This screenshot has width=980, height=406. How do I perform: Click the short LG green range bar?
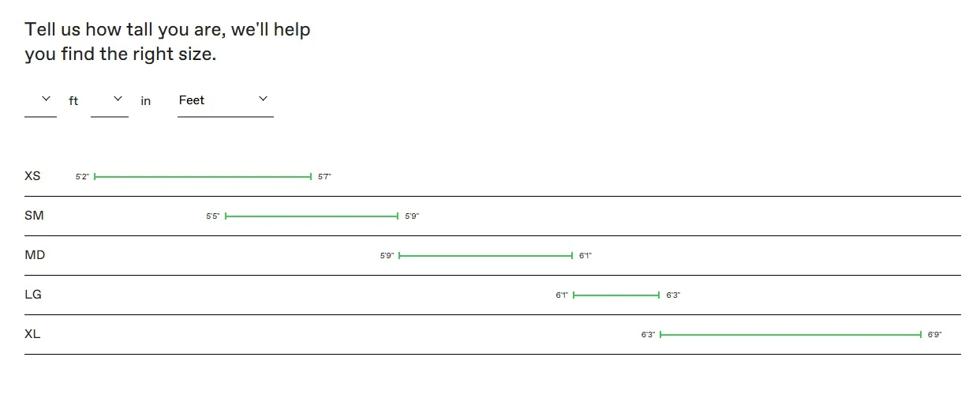[616, 295]
